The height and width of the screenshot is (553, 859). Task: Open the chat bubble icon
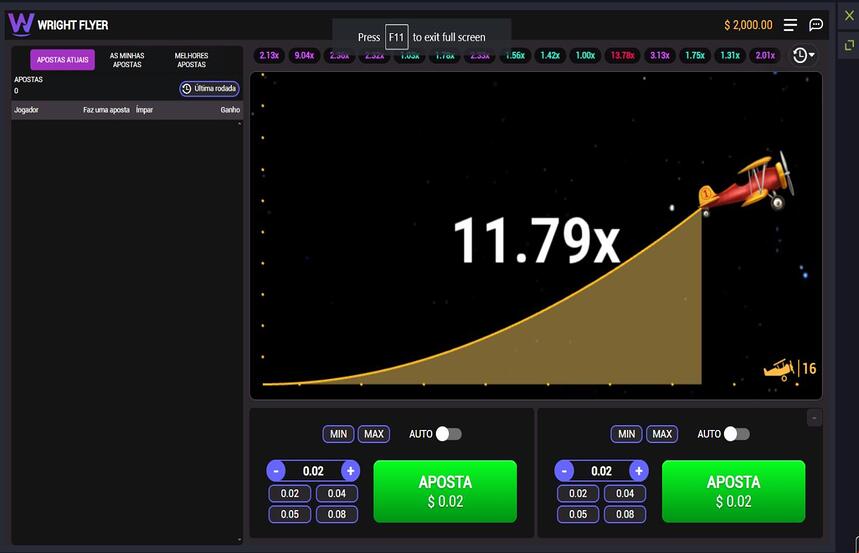tap(816, 25)
